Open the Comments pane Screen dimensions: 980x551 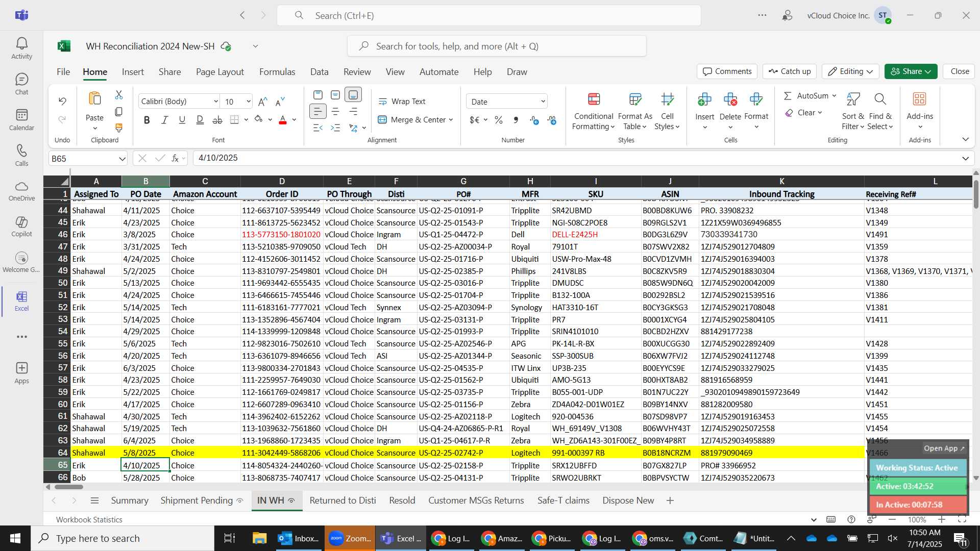pyautogui.click(x=727, y=71)
